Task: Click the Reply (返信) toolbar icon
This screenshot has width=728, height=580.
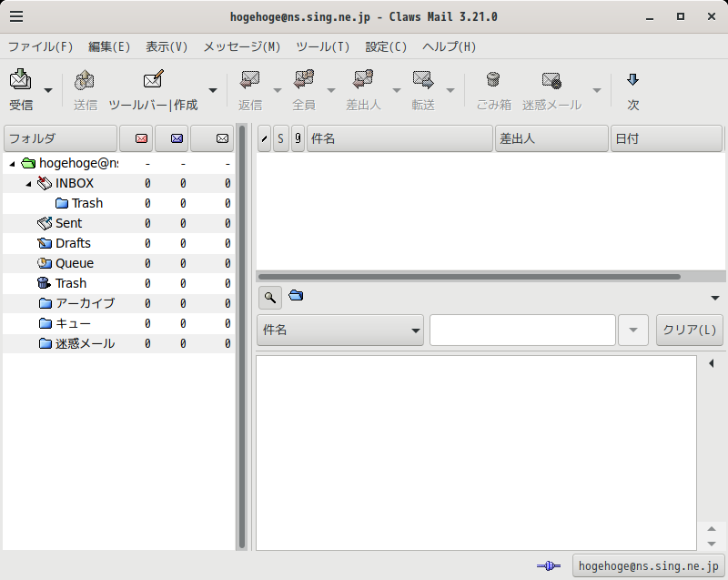Action: (250, 79)
